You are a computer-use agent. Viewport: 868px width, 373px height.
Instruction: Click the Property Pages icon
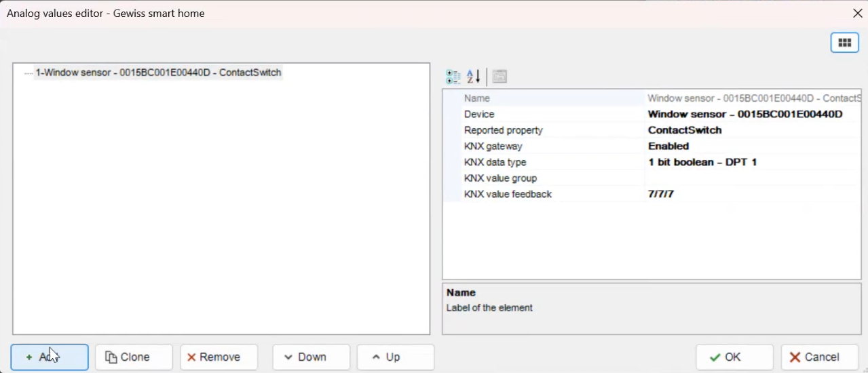(x=500, y=77)
